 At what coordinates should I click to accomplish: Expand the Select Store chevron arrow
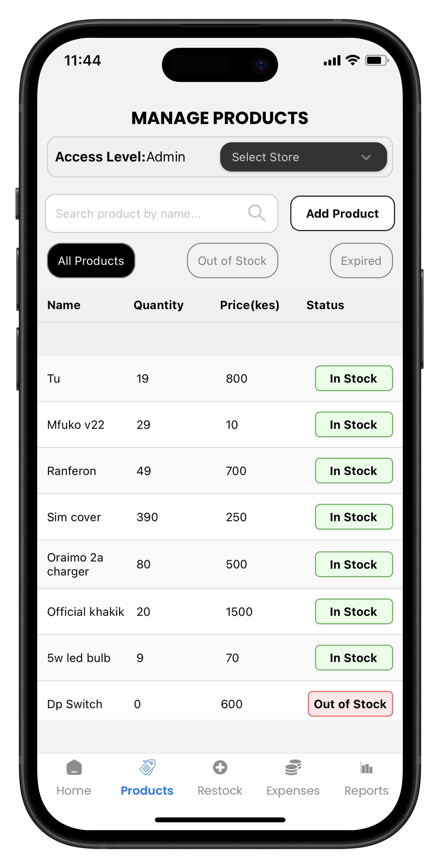coord(366,157)
